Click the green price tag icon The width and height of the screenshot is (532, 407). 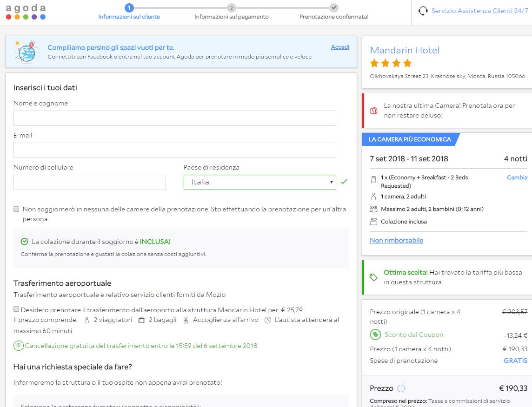pyautogui.click(x=373, y=277)
